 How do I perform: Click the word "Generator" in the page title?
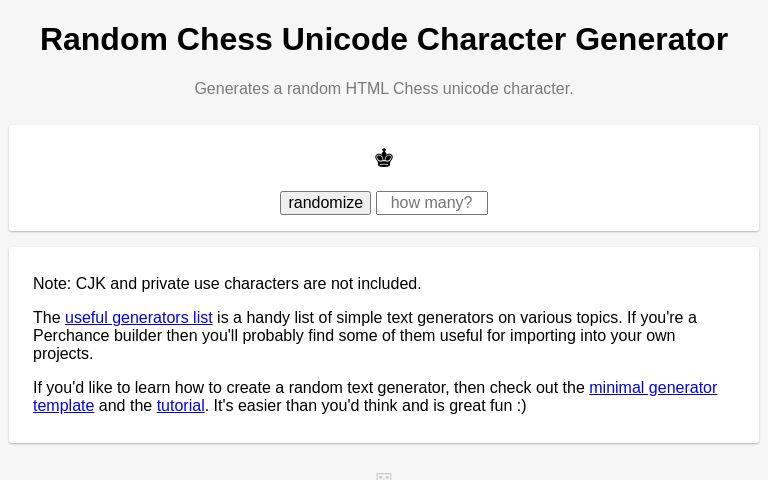tap(650, 39)
